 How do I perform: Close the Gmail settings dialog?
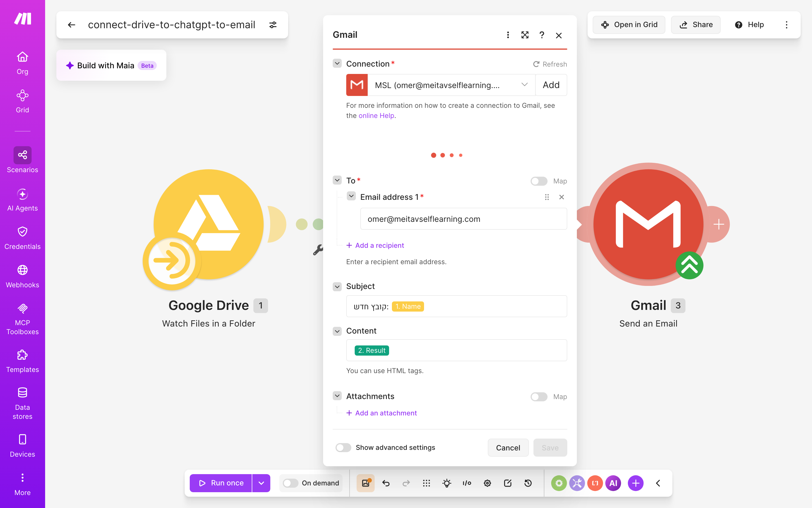pyautogui.click(x=559, y=35)
